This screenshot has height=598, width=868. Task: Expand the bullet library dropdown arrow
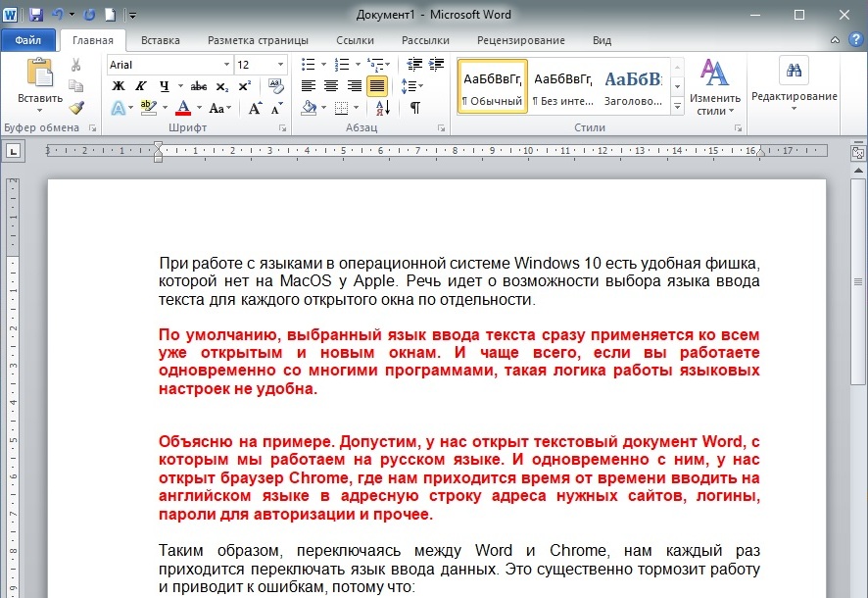pyautogui.click(x=323, y=65)
